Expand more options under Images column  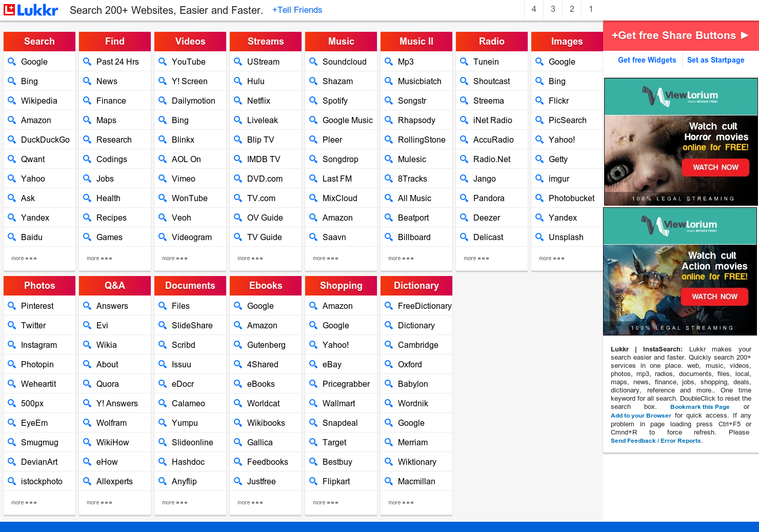(x=551, y=259)
